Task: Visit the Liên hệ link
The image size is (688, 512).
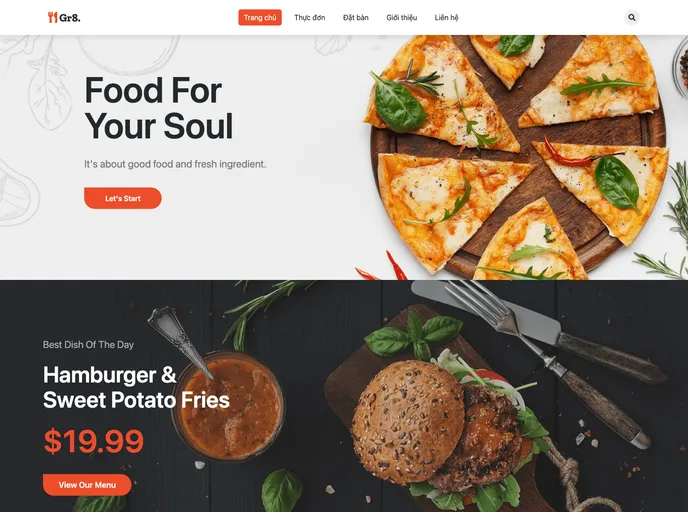Action: click(446, 18)
